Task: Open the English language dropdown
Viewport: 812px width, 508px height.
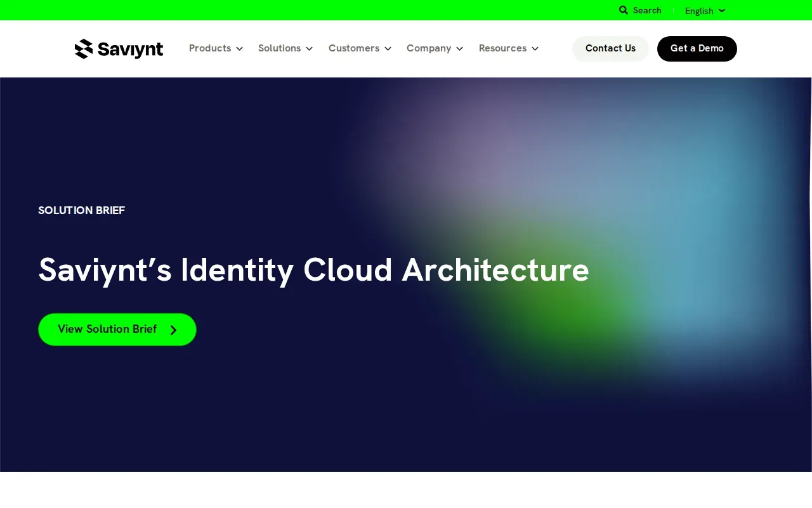Action: click(705, 11)
